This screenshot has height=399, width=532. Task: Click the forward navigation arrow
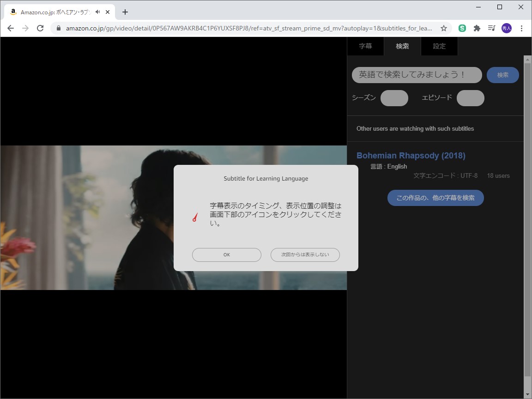(25, 28)
